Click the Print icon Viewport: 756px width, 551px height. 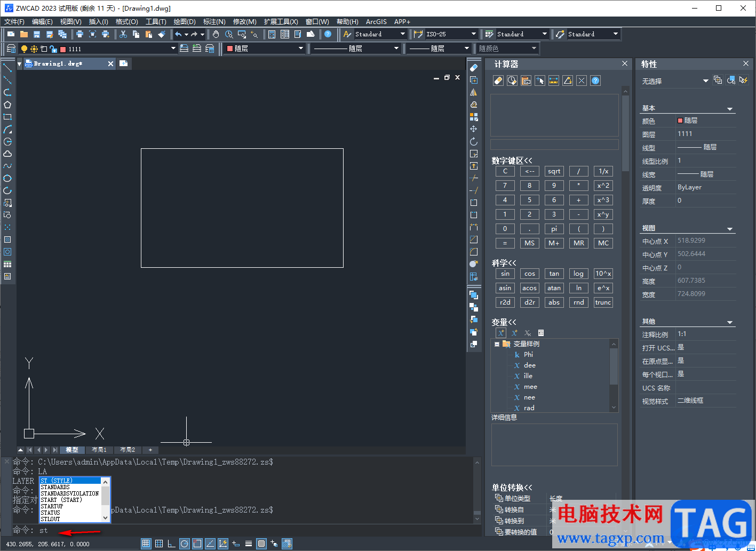coord(79,34)
